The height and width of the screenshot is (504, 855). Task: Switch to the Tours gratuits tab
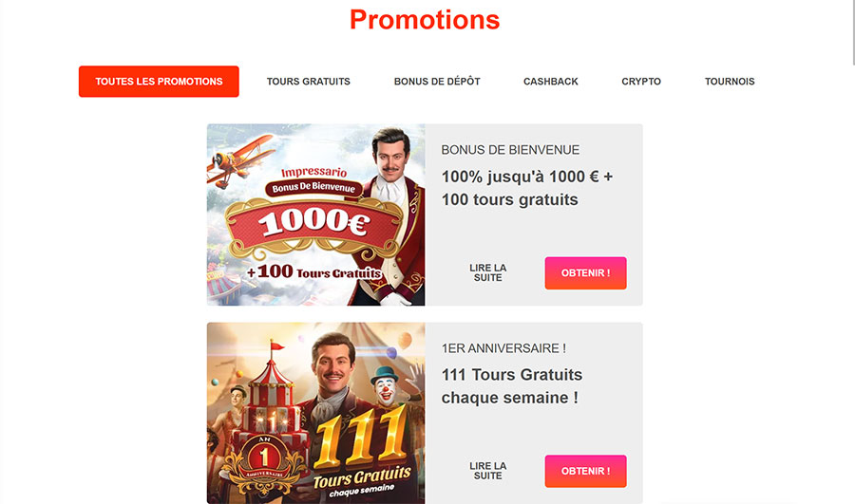(308, 82)
